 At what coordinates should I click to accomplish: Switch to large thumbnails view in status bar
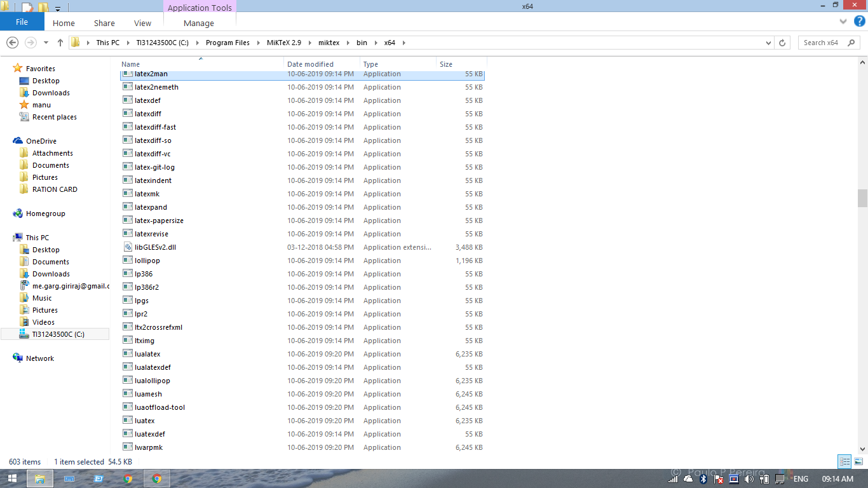tap(859, 462)
